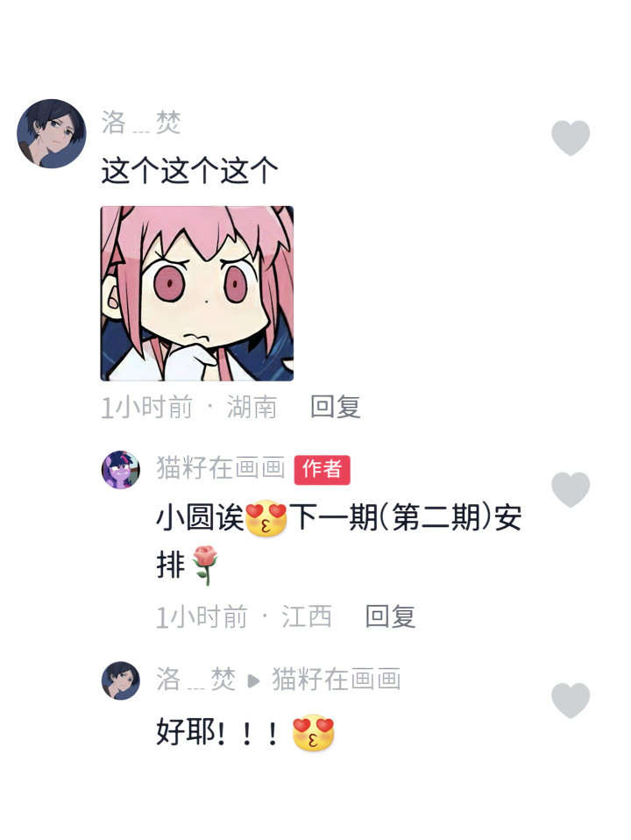The width and height of the screenshot is (631, 840).
Task: Like the author's reply about 小圆
Action: click(x=571, y=489)
